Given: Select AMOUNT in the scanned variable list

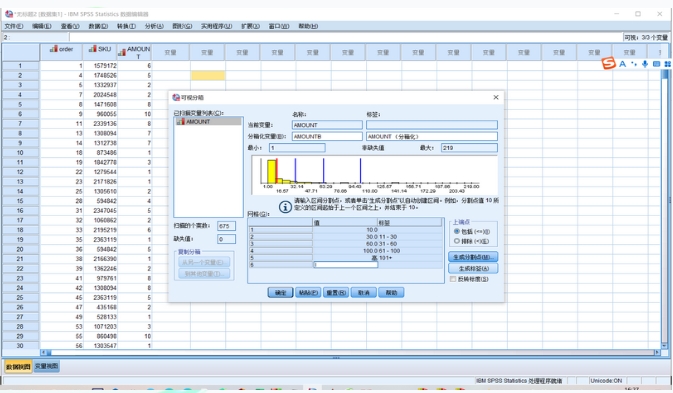Looking at the screenshot, I should pyautogui.click(x=209, y=121).
